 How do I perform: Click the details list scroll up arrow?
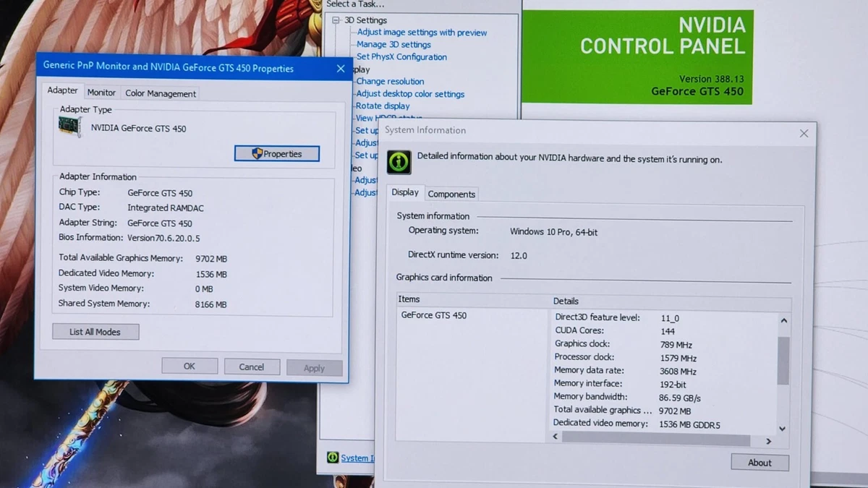pyautogui.click(x=783, y=320)
